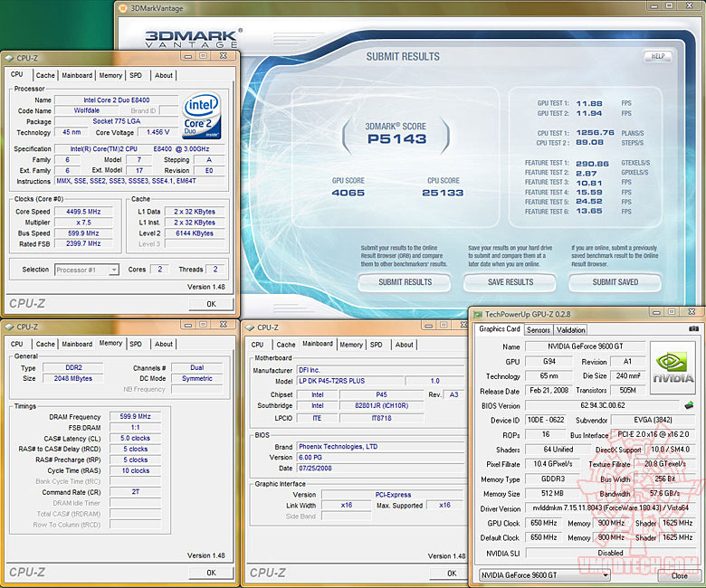Select the Validation tab in GPU-Z
Viewport: 706px width, 588px height.
point(570,330)
